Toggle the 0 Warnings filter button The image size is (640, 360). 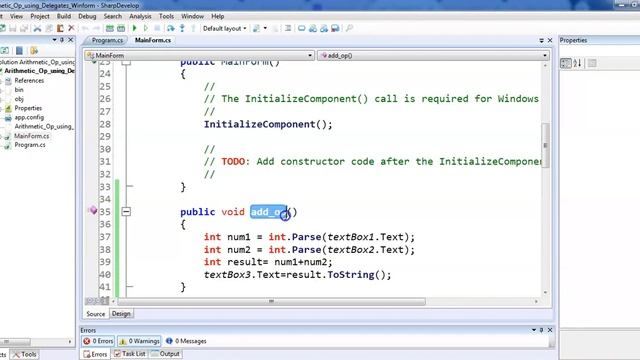pos(140,341)
